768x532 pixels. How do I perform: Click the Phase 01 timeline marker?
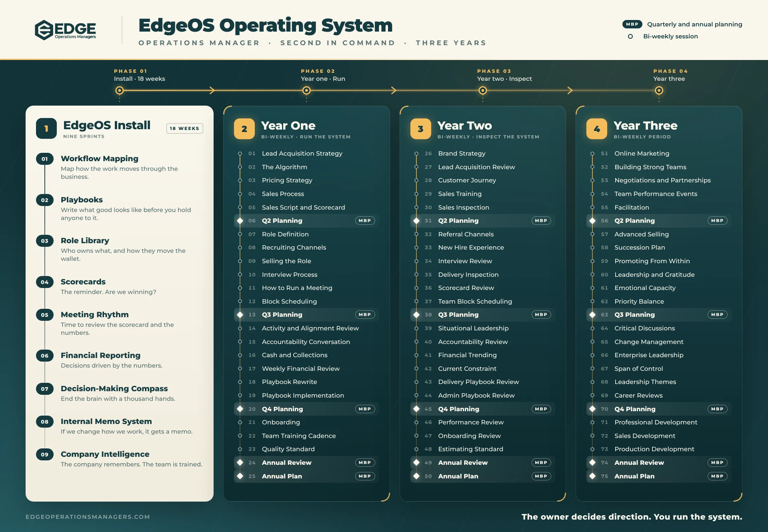click(119, 90)
